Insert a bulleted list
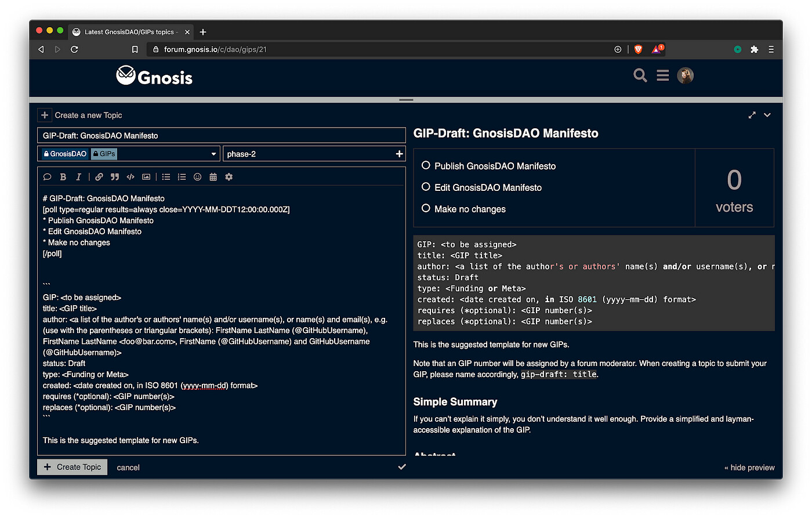 tap(166, 177)
